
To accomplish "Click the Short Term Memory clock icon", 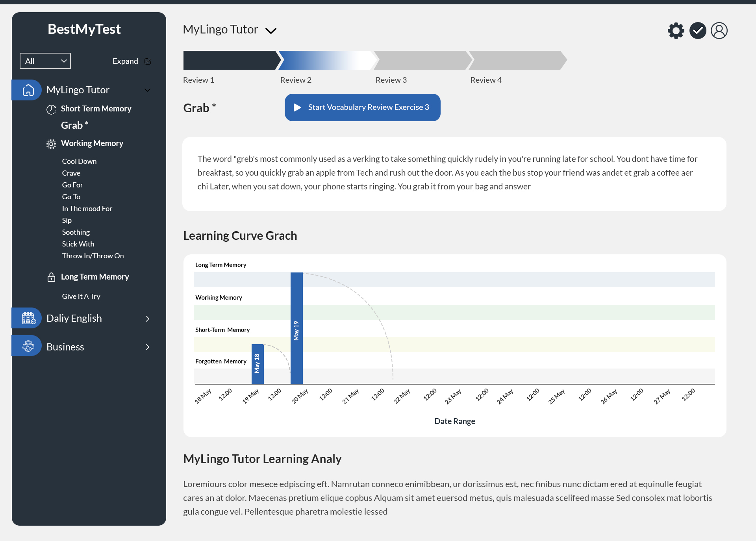I will [51, 109].
